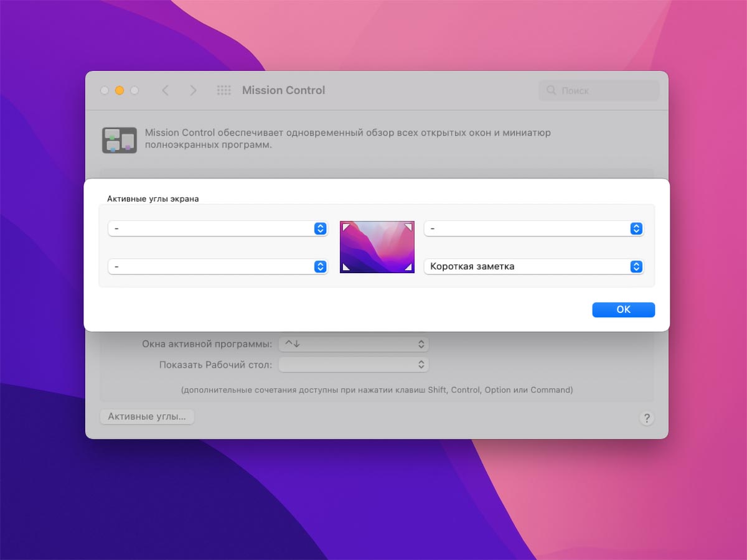
Task: Open the Короткая заметка corner dropdown
Action: (x=533, y=266)
